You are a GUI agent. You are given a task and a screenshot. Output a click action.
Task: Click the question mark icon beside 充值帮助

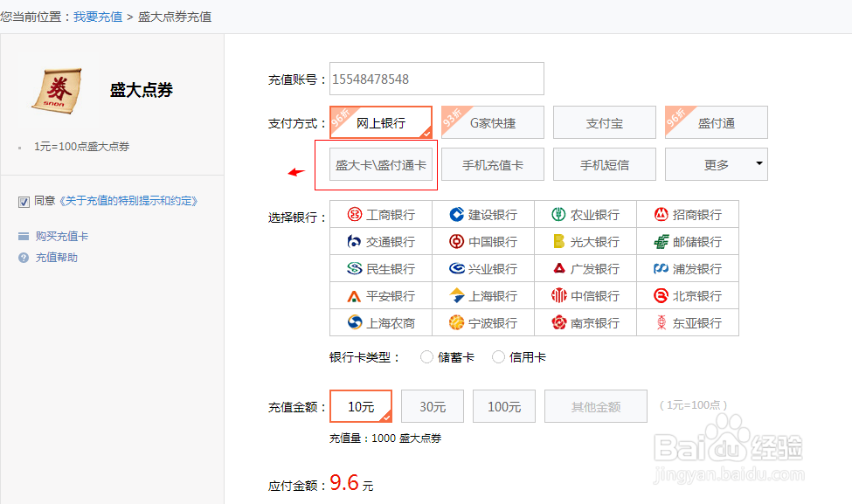pos(24,258)
